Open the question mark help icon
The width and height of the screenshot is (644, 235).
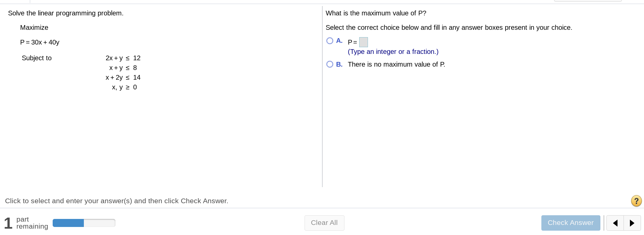636,201
